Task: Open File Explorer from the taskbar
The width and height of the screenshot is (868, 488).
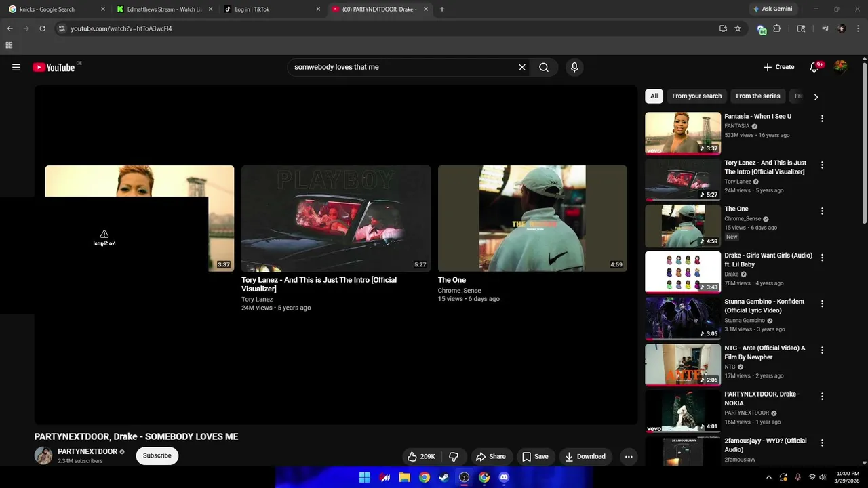Action: (x=404, y=477)
